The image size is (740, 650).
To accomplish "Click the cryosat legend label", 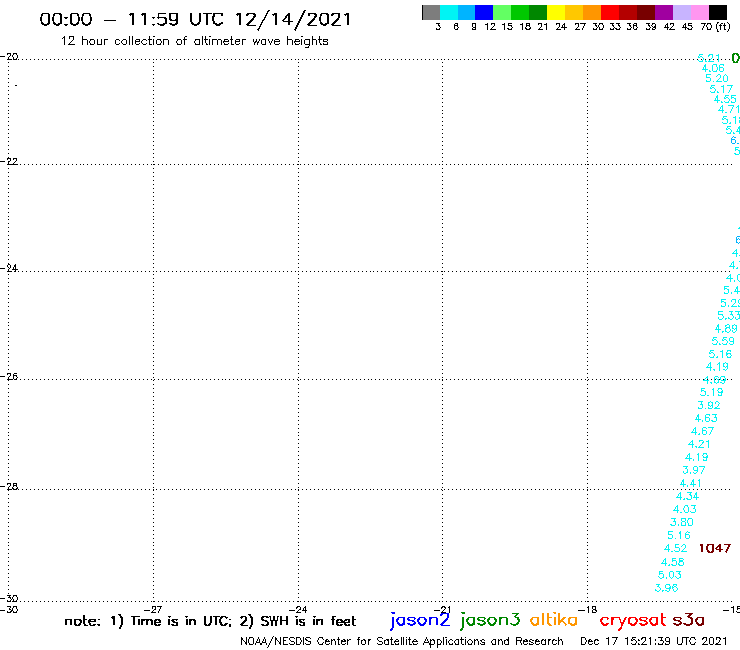I will [x=633, y=620].
